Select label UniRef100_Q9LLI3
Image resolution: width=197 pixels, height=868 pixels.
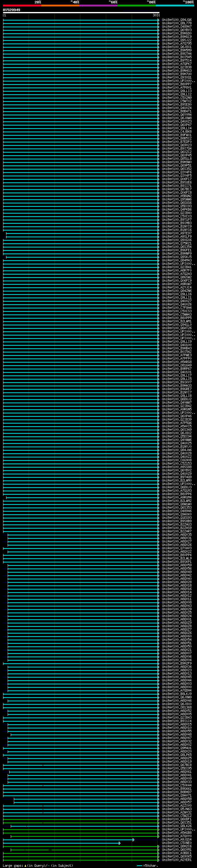tap(177, 91)
